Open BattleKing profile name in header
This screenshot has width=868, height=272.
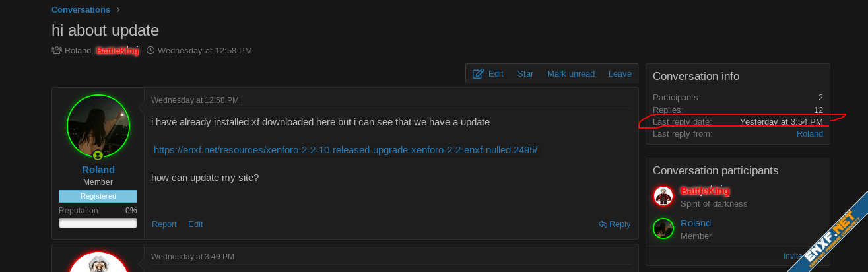point(117,51)
